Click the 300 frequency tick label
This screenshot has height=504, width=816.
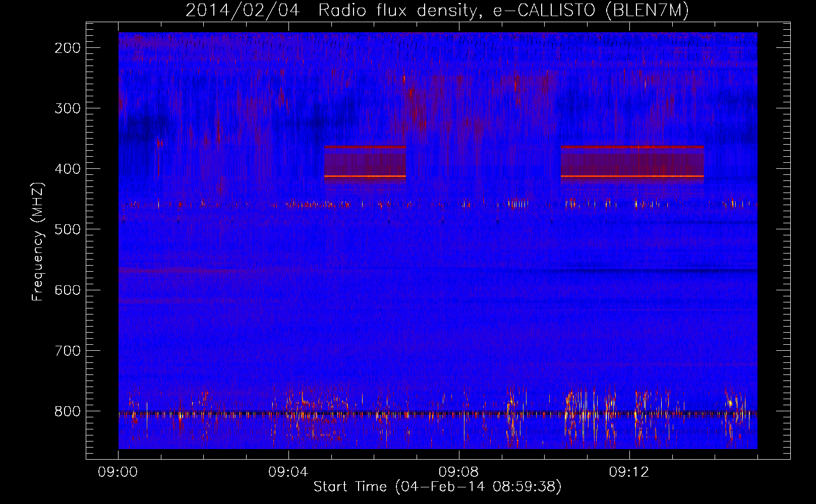(x=67, y=108)
